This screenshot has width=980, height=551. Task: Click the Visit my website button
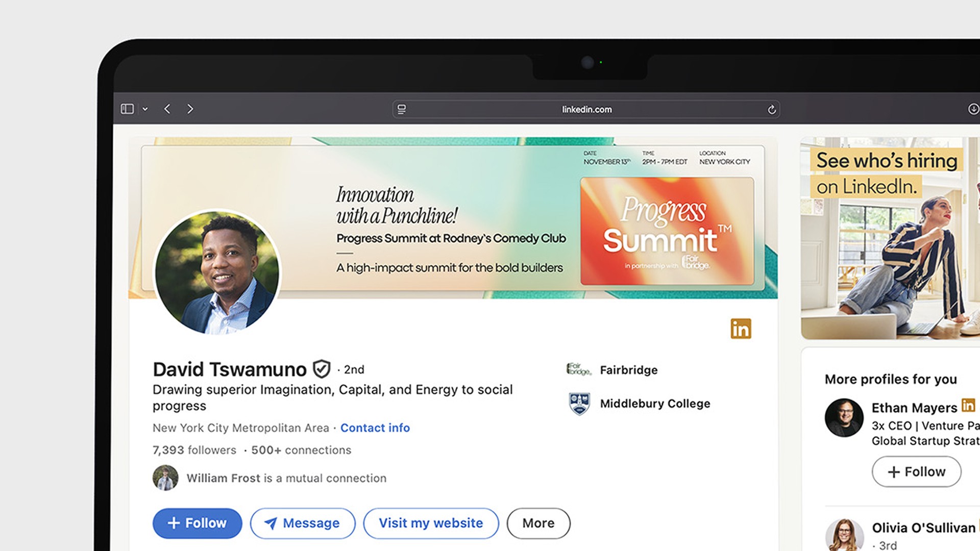[x=430, y=523]
